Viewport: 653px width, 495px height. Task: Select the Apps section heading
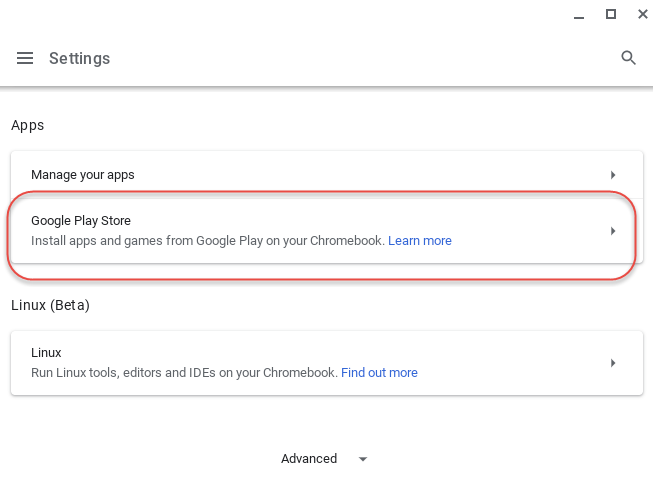tap(28, 126)
